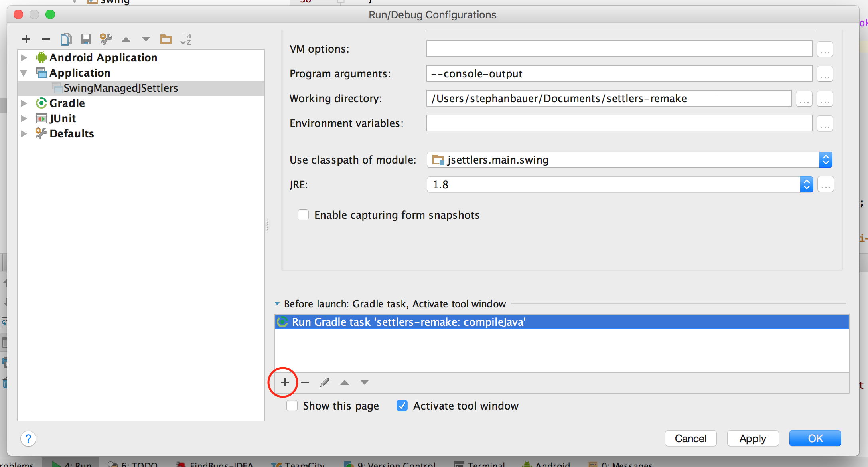The height and width of the screenshot is (467, 868).
Task: Click the create new folder icon
Action: (166, 39)
